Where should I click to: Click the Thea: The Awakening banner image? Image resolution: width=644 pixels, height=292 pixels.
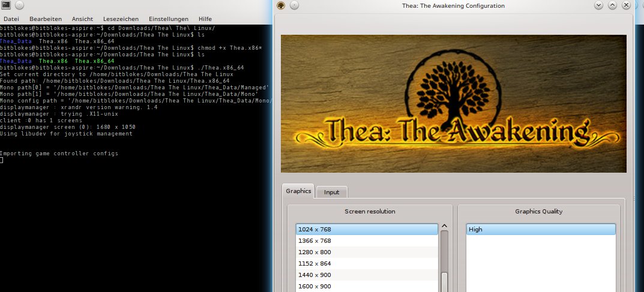pos(453,103)
